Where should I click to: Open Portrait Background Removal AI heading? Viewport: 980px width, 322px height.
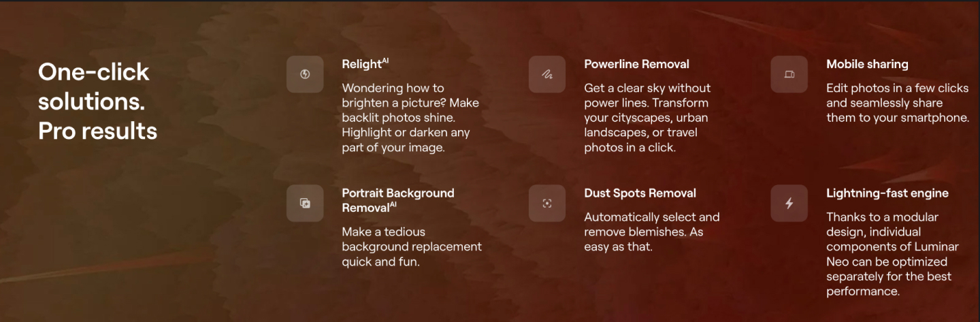click(398, 200)
